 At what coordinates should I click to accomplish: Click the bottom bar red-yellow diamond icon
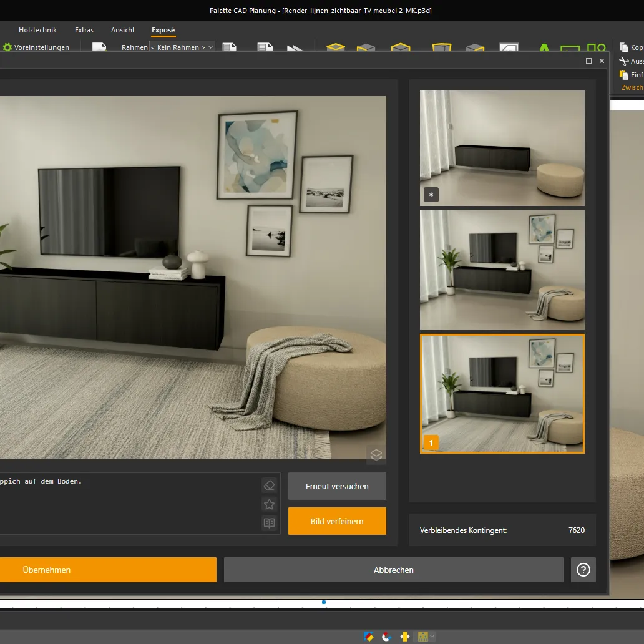point(369,637)
